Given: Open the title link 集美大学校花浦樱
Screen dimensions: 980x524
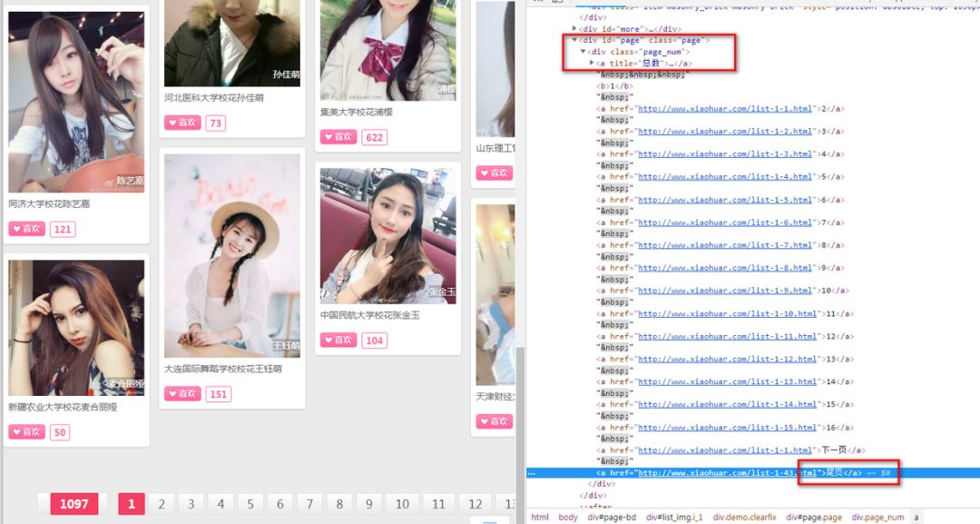Looking at the screenshot, I should (x=357, y=112).
